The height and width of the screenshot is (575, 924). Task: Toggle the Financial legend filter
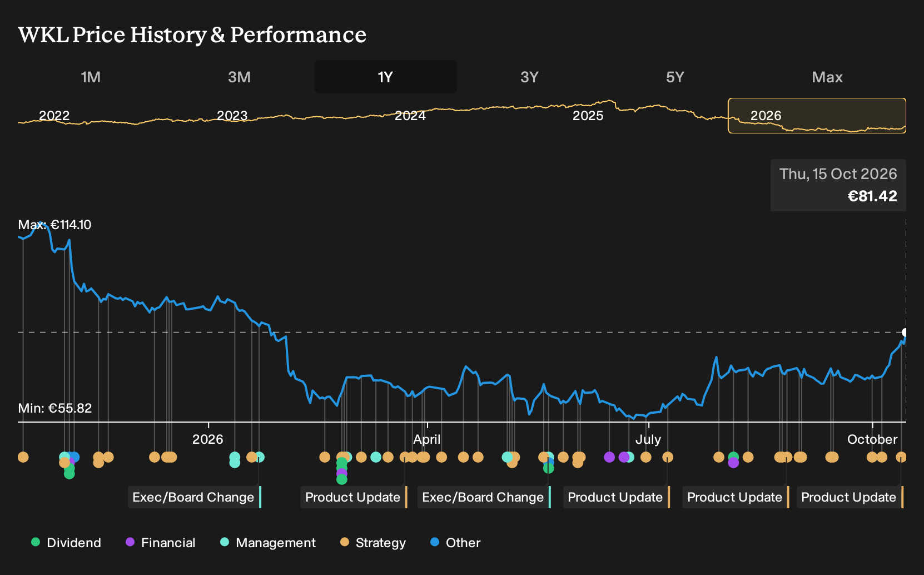pos(160,542)
